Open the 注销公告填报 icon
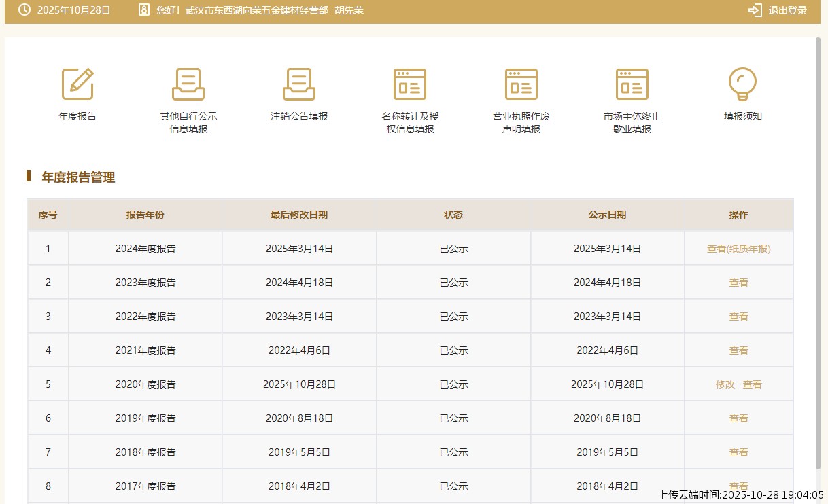 (x=299, y=84)
